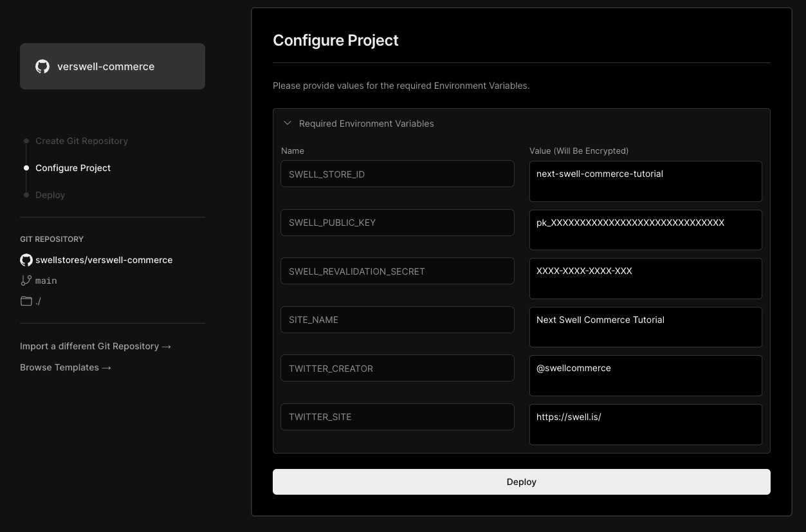Open Import a different Git Repository link
The image size is (806, 532).
(95, 346)
